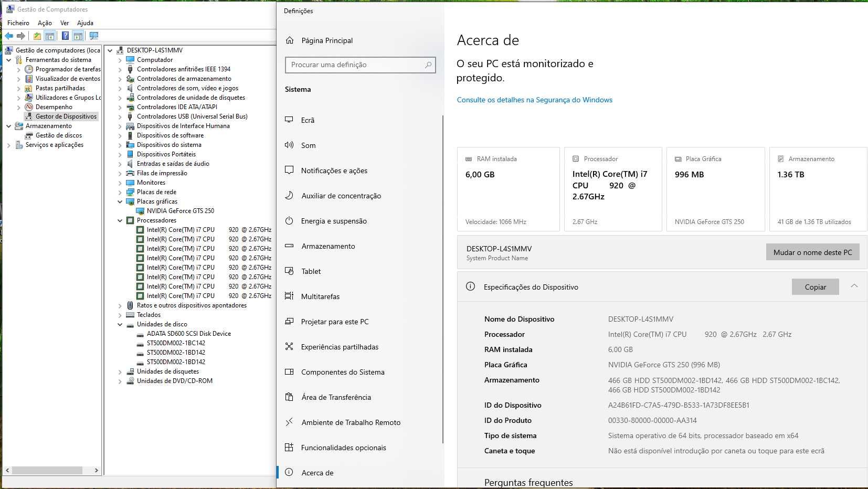Open Armazenamento in Settings sidebar
This screenshot has width=868, height=489.
pos(328,246)
